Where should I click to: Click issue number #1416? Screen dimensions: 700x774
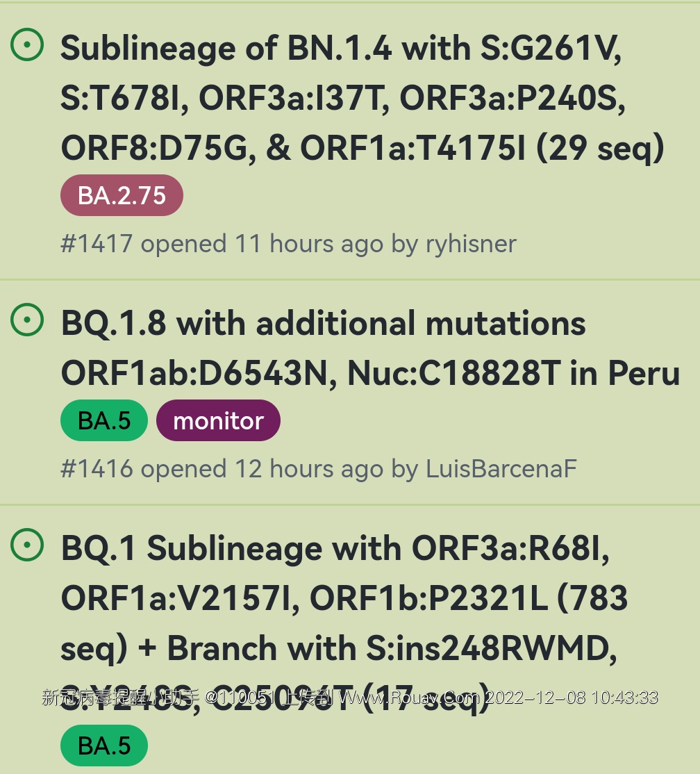(97, 469)
